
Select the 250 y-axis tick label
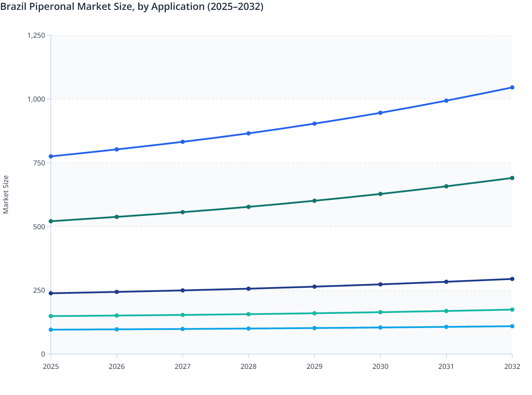coord(39,290)
